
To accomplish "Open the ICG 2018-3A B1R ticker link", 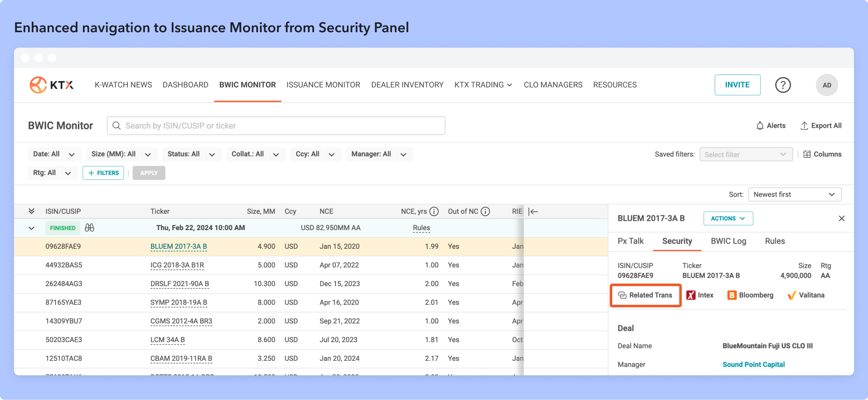I will 177,265.
